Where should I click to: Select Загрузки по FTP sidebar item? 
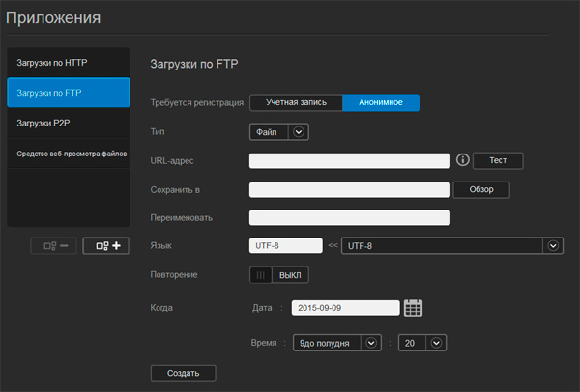tap(68, 94)
